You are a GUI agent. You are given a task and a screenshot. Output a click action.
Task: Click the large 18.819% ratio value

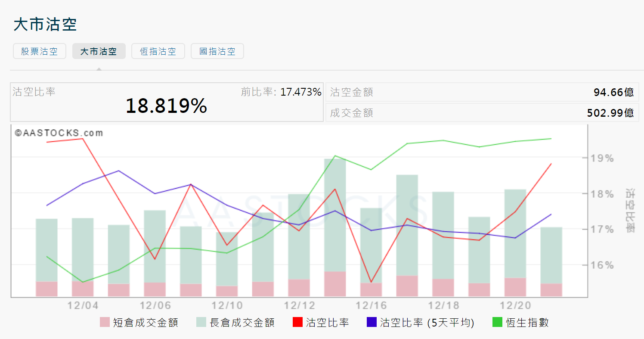point(166,106)
